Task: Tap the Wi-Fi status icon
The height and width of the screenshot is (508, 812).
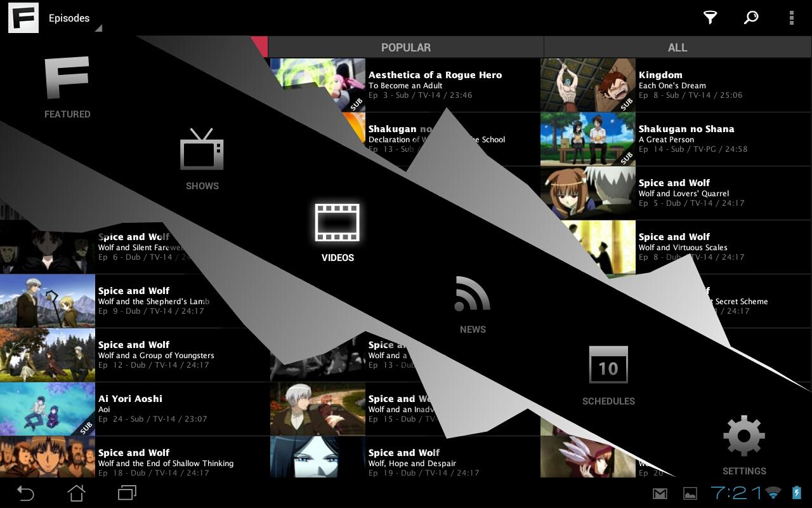Action: point(773,493)
